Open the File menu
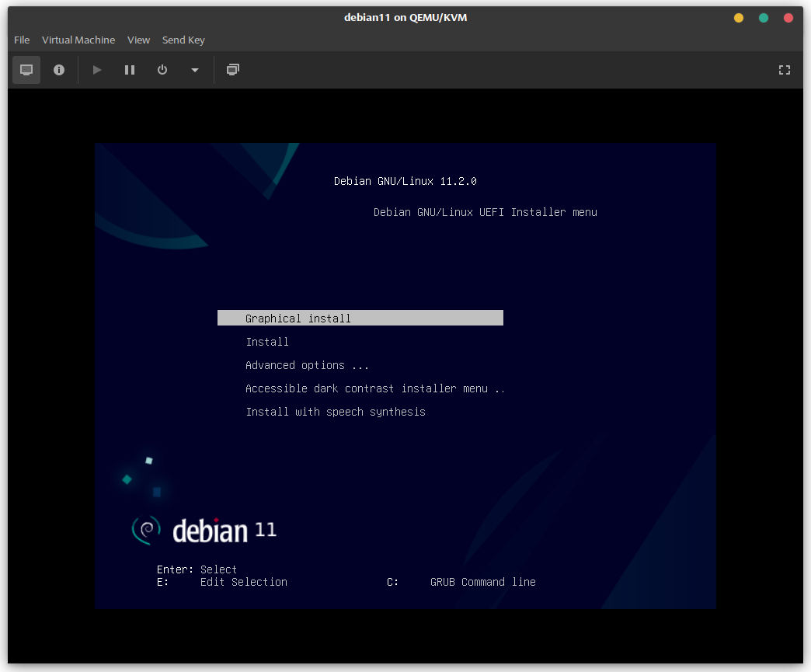 (22, 40)
